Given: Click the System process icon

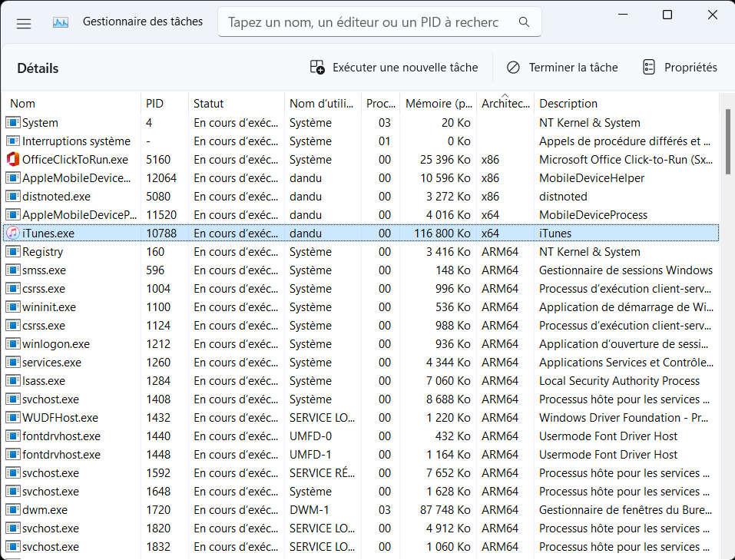Looking at the screenshot, I should 12,123.
